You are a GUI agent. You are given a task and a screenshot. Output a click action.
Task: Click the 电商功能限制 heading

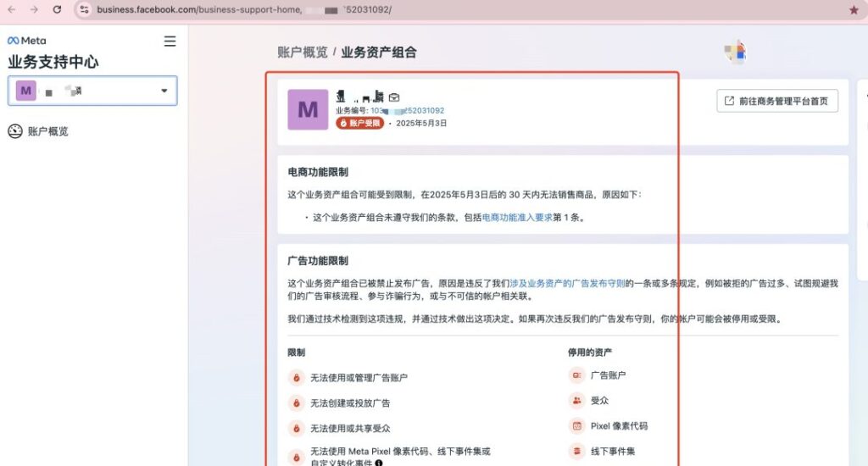pos(318,172)
